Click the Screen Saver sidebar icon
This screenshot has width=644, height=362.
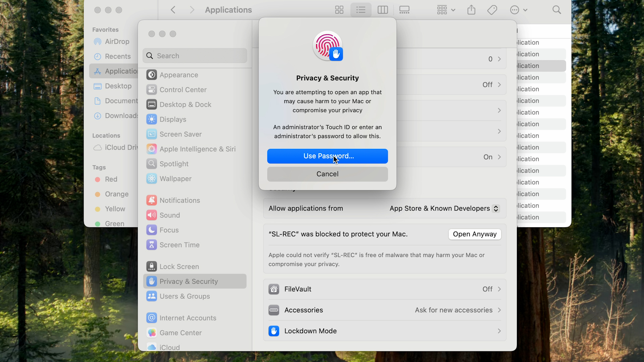[152, 134]
